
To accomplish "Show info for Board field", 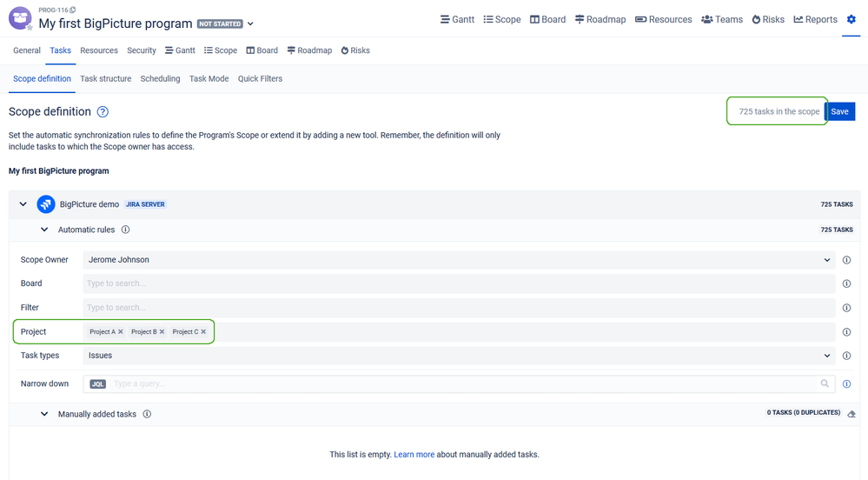I will tap(846, 283).
